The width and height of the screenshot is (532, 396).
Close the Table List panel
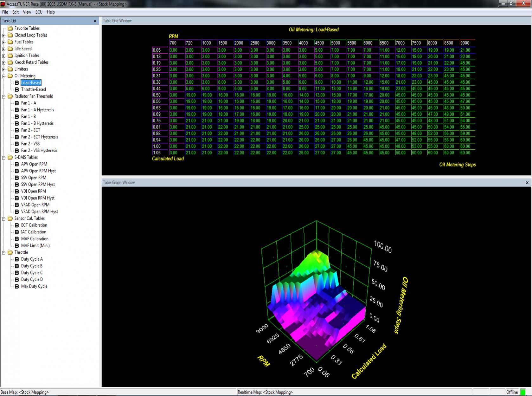pos(95,21)
